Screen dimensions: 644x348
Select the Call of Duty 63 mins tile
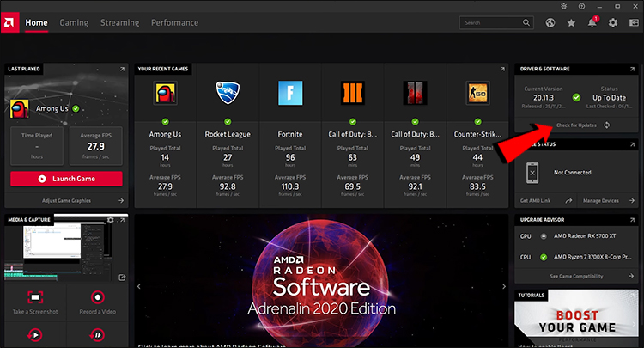coord(352,136)
